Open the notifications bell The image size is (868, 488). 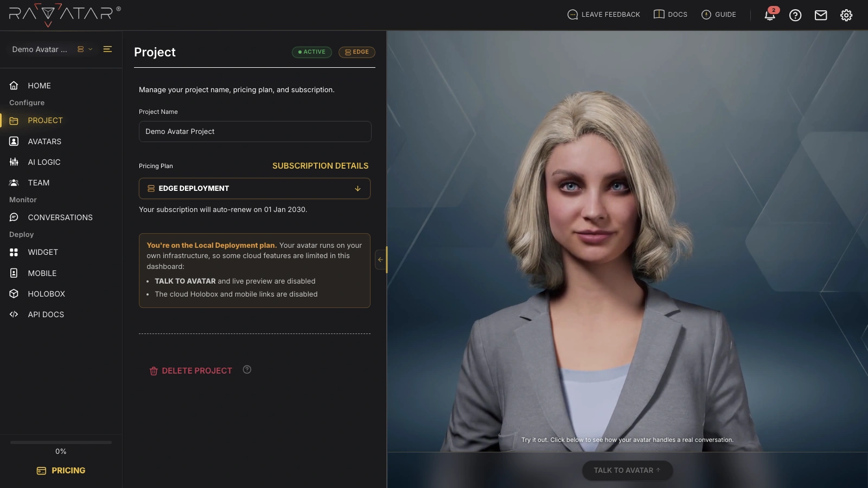pyautogui.click(x=770, y=15)
